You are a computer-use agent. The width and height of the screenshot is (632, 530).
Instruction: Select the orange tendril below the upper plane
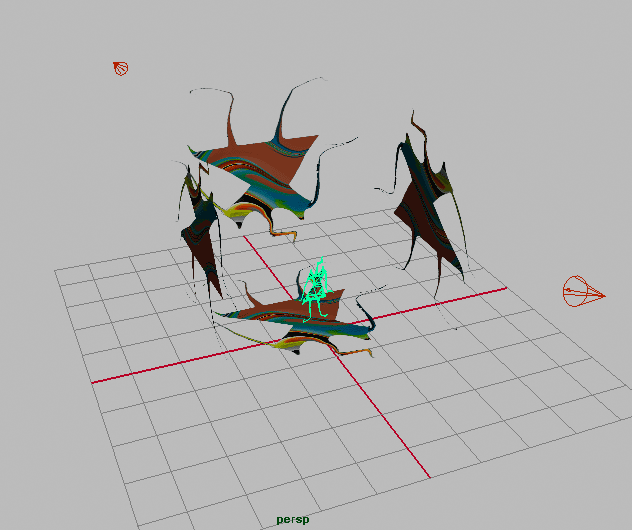point(285,233)
